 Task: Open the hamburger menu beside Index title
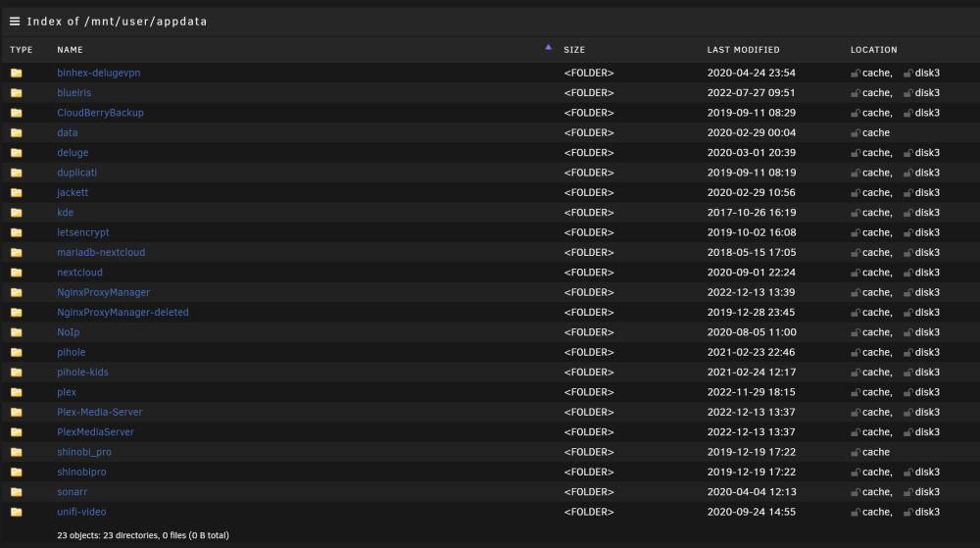[15, 22]
